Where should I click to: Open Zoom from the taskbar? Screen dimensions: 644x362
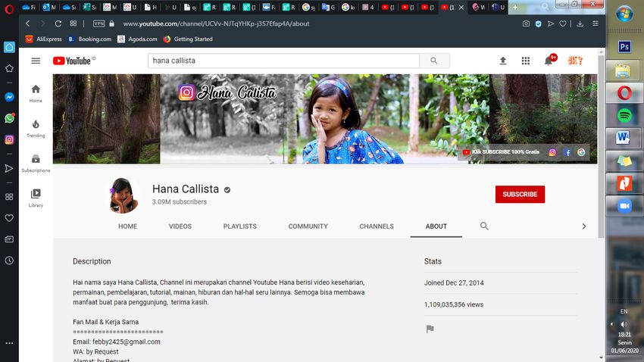click(x=624, y=206)
